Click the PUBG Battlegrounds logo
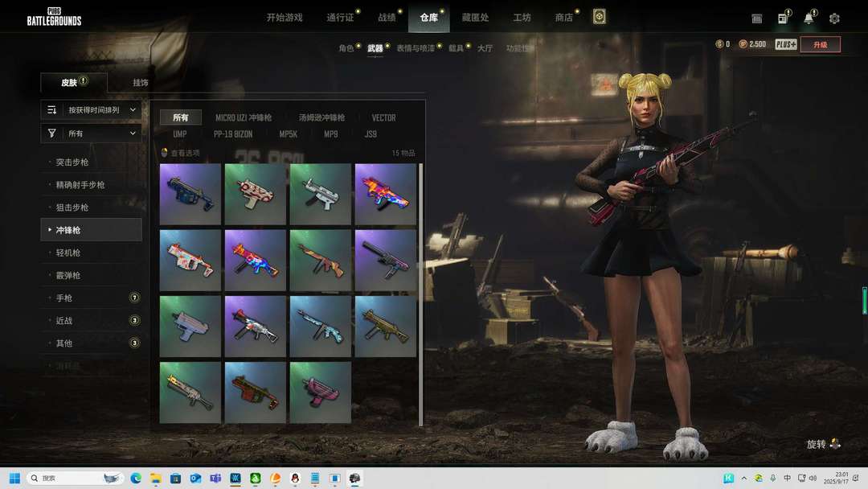Image resolution: width=868 pixels, height=489 pixels. pyautogui.click(x=55, y=17)
